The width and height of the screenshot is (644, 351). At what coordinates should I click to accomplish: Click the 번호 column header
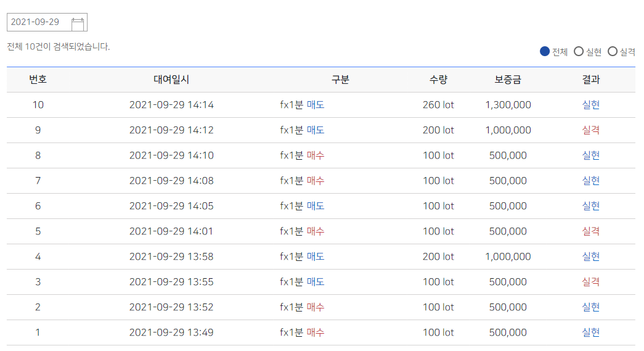click(38, 80)
